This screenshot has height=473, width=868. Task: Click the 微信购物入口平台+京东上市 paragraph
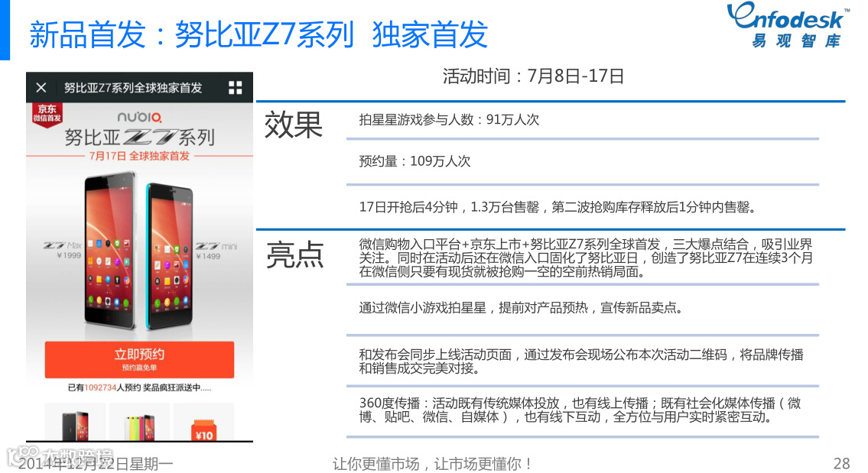[586, 258]
